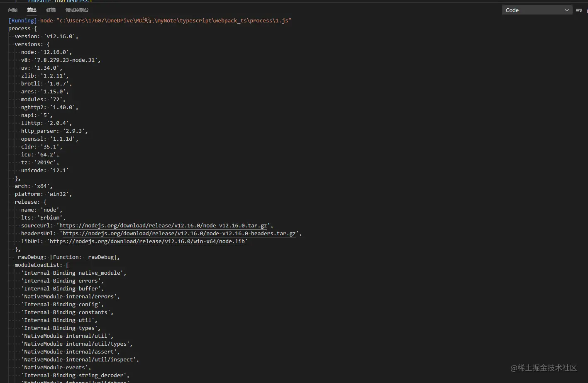Click the 'NativeModule events' entry
Image resolution: width=588 pixels, height=383 pixels.
(x=56, y=368)
